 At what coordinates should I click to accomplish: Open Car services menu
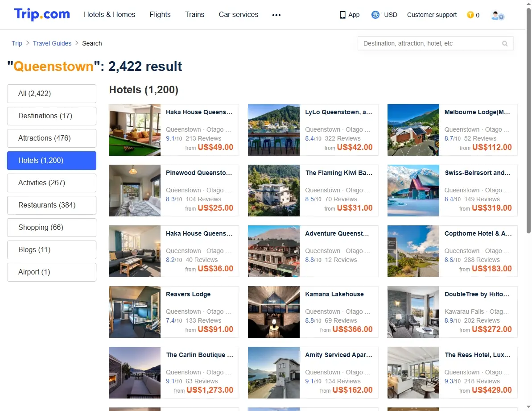coord(239,15)
